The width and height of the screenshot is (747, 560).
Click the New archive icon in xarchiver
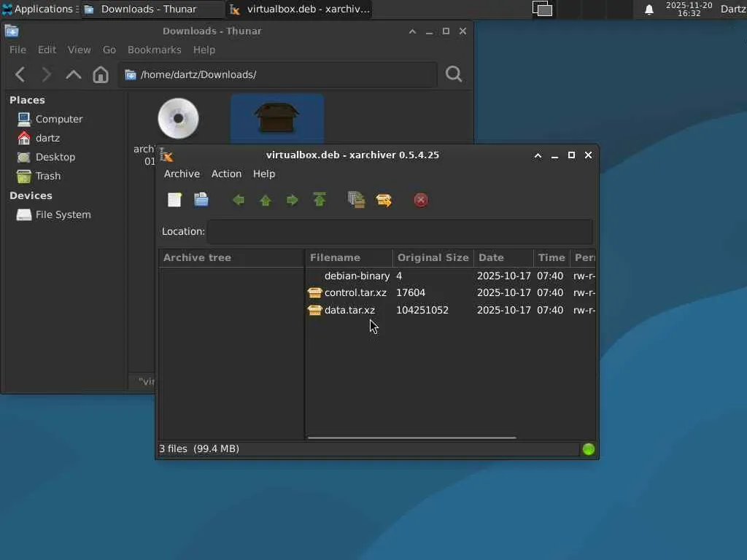(174, 200)
